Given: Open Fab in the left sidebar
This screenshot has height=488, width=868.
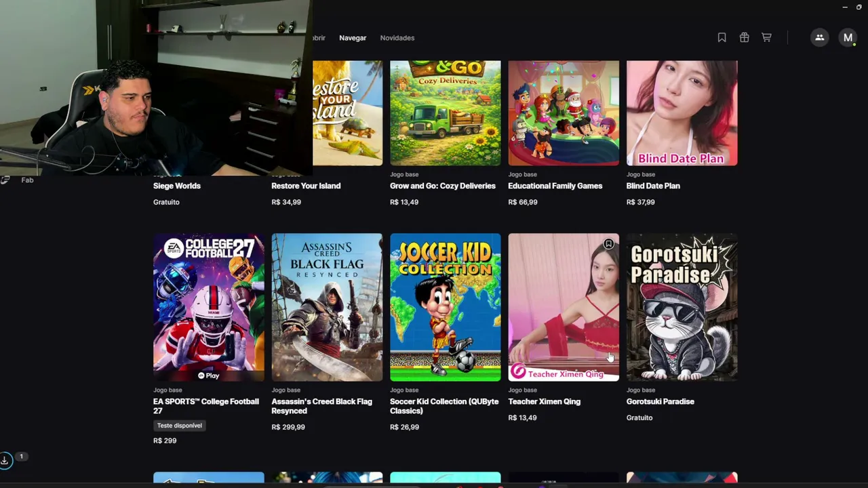Looking at the screenshot, I should [27, 180].
